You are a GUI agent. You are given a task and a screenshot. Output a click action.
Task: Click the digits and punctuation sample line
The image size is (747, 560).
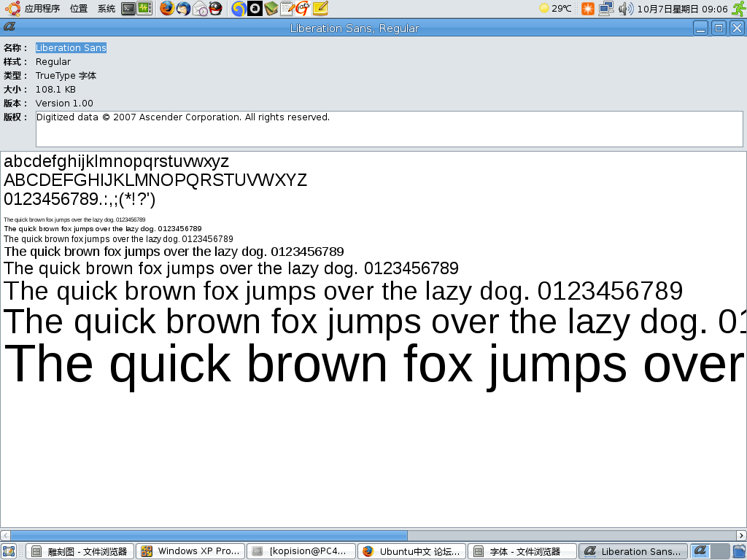click(80, 199)
